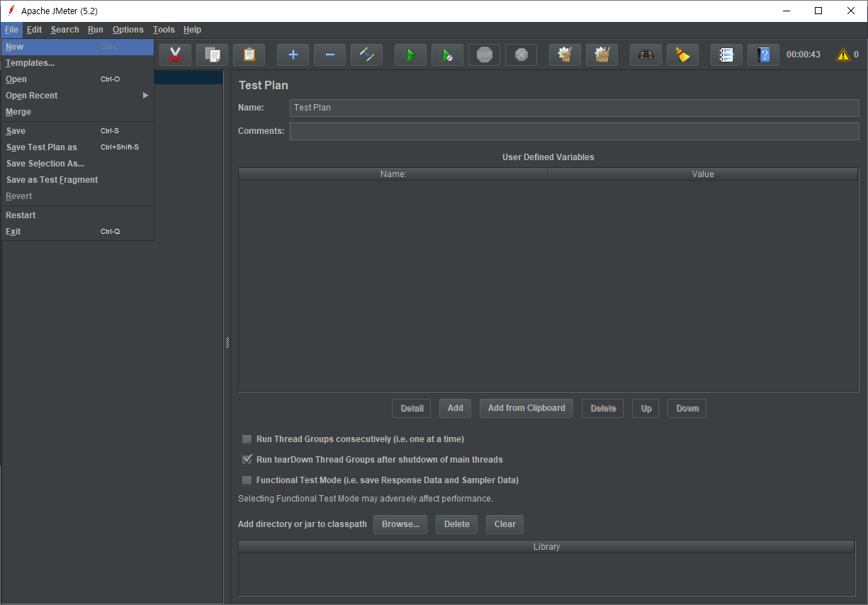Enable Run Thread Groups consecutively checkbox
This screenshot has height=605, width=868.
point(247,439)
